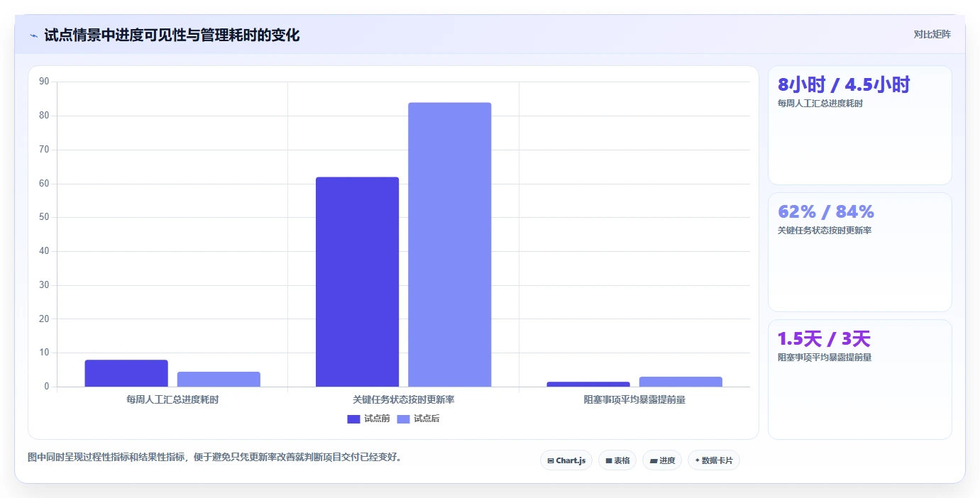980x498 pixels.
Task: Click the 试点前 bar for 每周人工汇总进度耗时
Action: pos(126,373)
